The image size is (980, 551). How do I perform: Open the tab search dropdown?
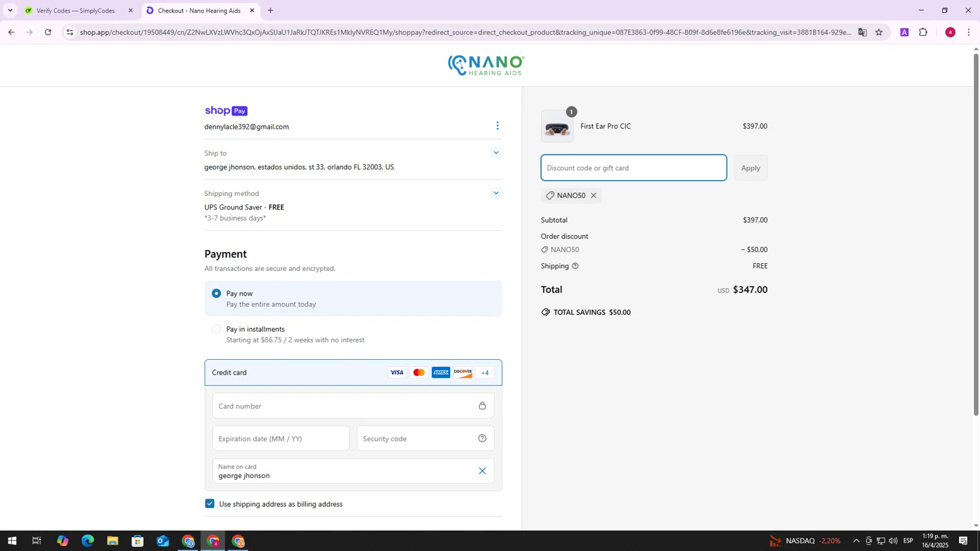click(x=10, y=10)
